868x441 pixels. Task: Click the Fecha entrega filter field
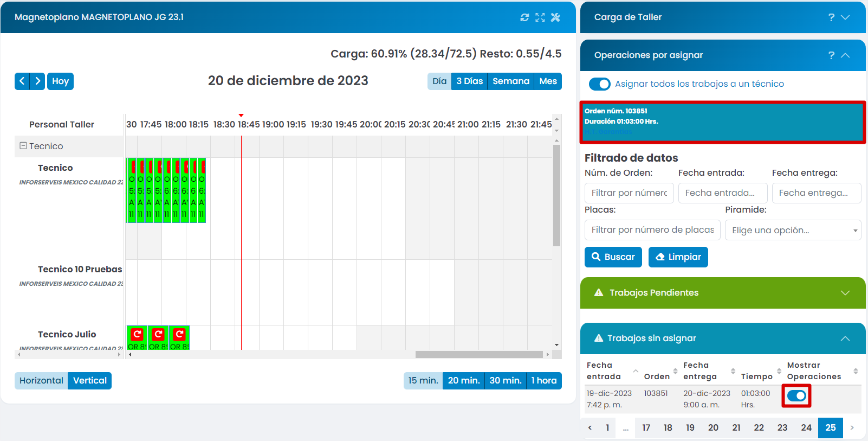[x=817, y=193]
